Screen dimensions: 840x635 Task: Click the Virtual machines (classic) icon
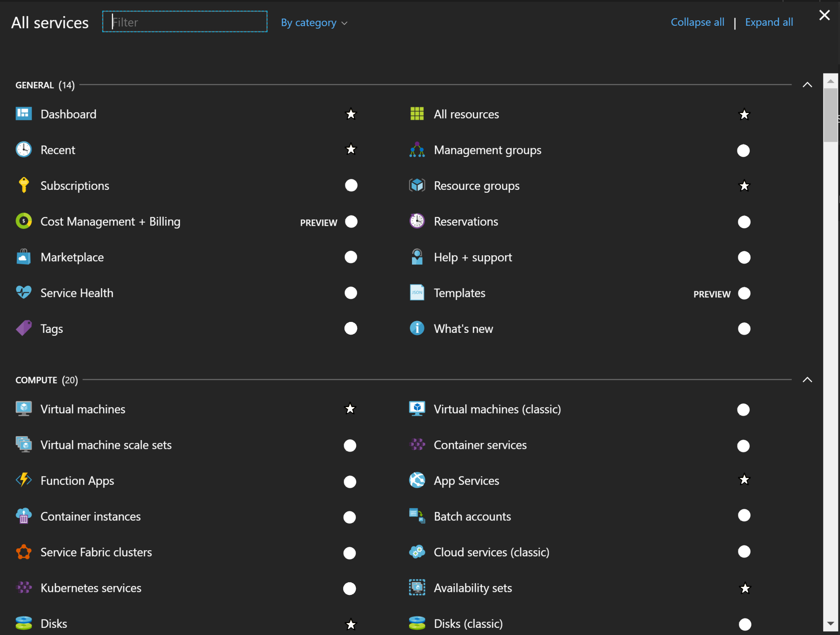click(x=417, y=408)
